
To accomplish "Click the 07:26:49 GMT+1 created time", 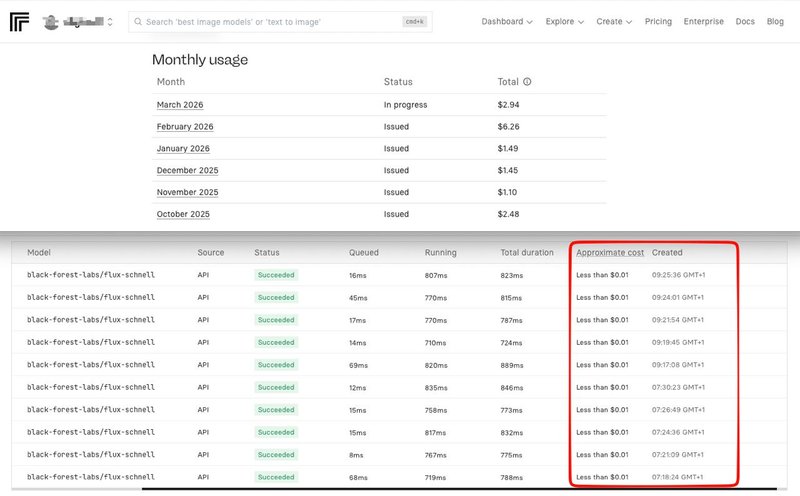I will (678, 410).
